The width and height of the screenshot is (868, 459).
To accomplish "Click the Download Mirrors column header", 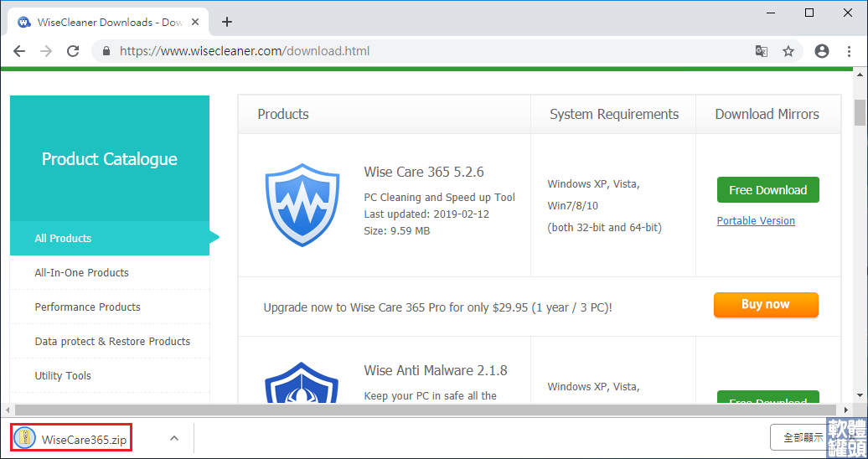I will (x=767, y=114).
